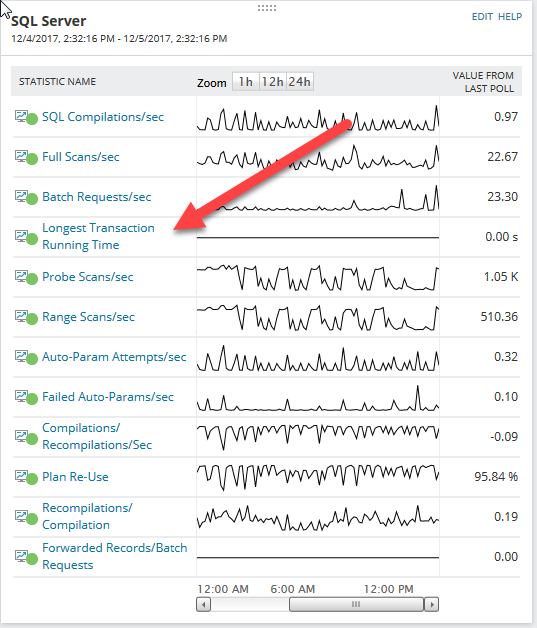Click the Failed Auto-Params/sec sparkline chart

click(x=318, y=398)
